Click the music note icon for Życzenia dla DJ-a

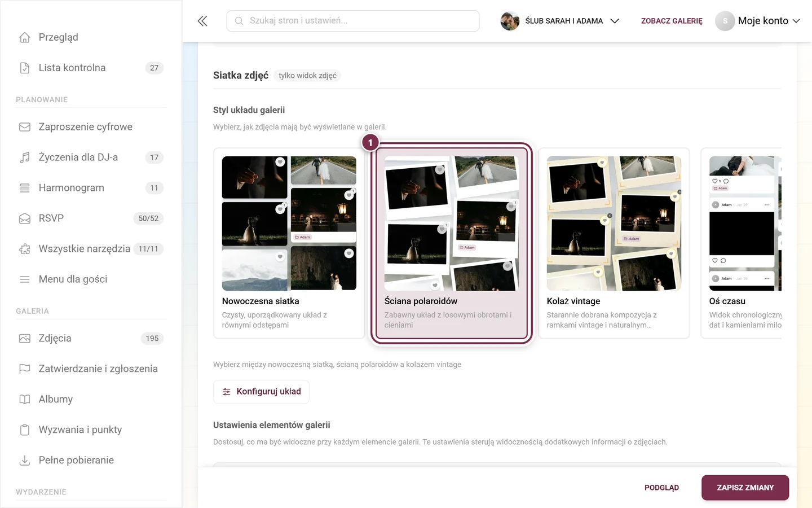[x=25, y=157]
